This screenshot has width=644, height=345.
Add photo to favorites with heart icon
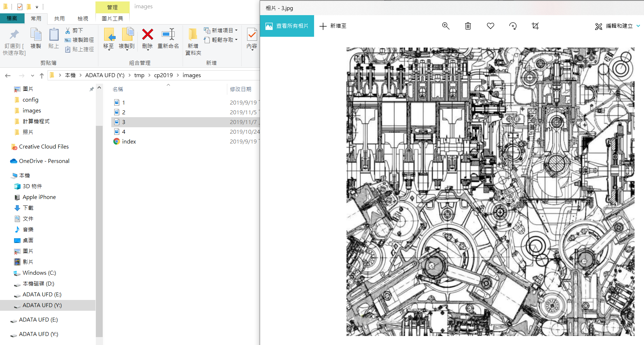click(x=490, y=26)
